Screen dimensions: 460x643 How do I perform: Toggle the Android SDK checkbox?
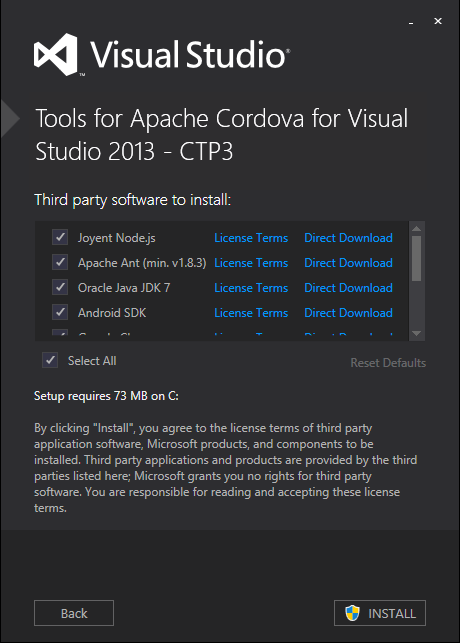pos(60,312)
